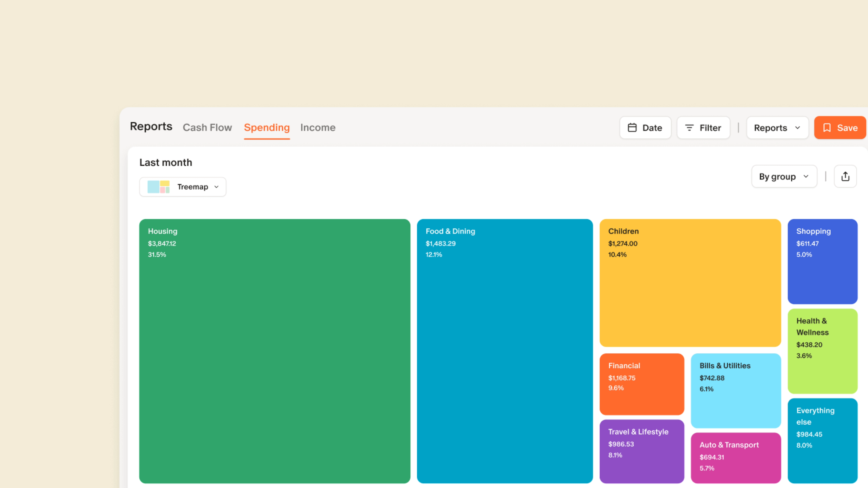The image size is (868, 488).
Task: Click the Save button label
Action: pos(847,128)
